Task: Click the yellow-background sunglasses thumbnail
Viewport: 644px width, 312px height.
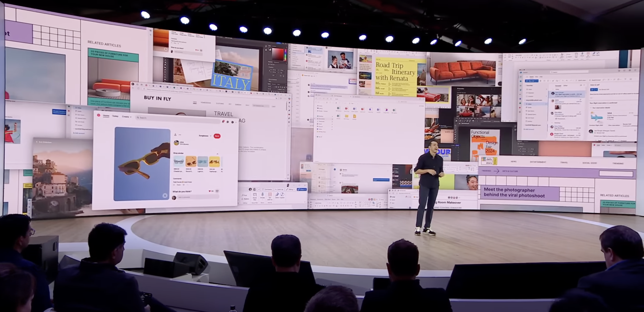Action: tap(215, 162)
